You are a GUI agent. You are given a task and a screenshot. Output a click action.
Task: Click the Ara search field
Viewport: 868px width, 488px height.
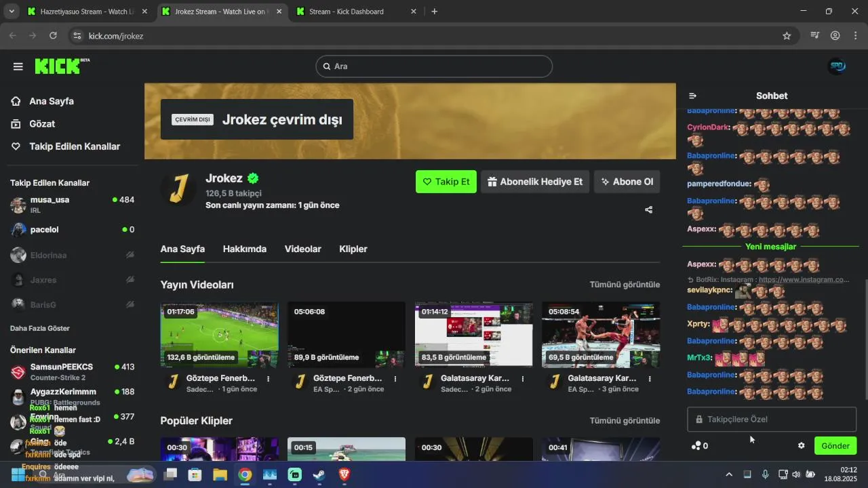click(434, 66)
